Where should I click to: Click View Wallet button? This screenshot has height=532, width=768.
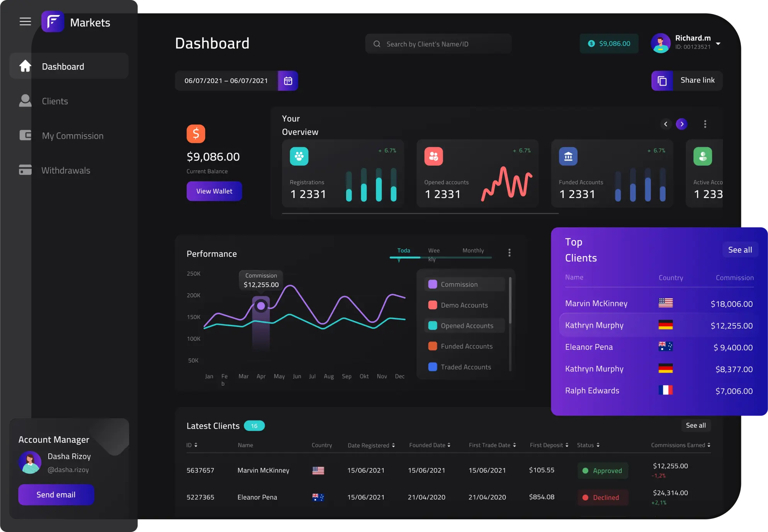click(x=214, y=191)
